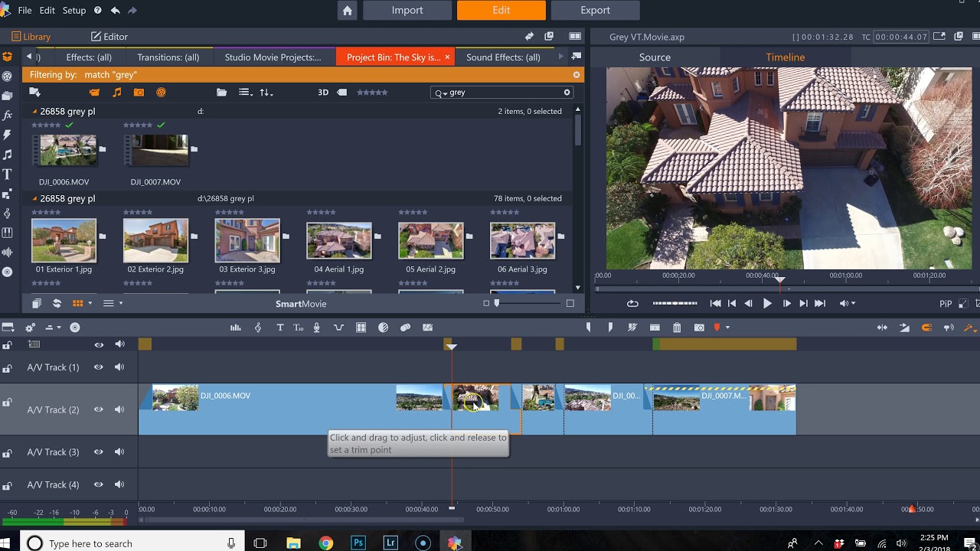This screenshot has width=980, height=551.
Task: Open the list view options dropdown
Action: 246,93
